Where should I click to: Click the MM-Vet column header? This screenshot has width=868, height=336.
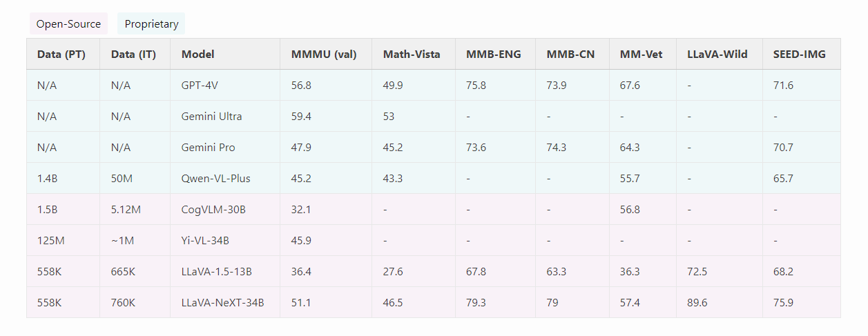click(x=642, y=55)
